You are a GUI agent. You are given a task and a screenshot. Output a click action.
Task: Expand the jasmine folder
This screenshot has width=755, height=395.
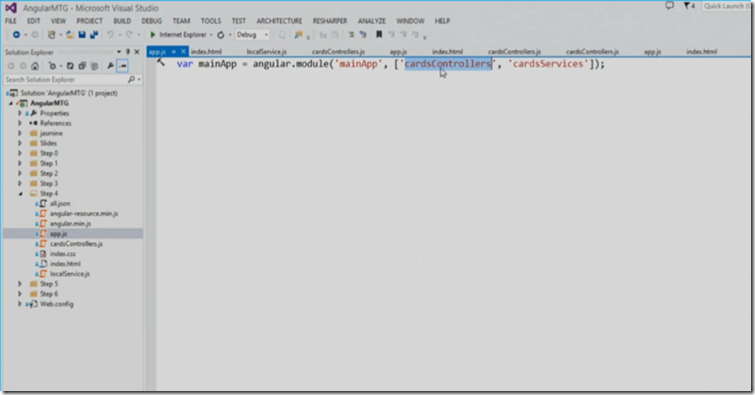[x=20, y=133]
